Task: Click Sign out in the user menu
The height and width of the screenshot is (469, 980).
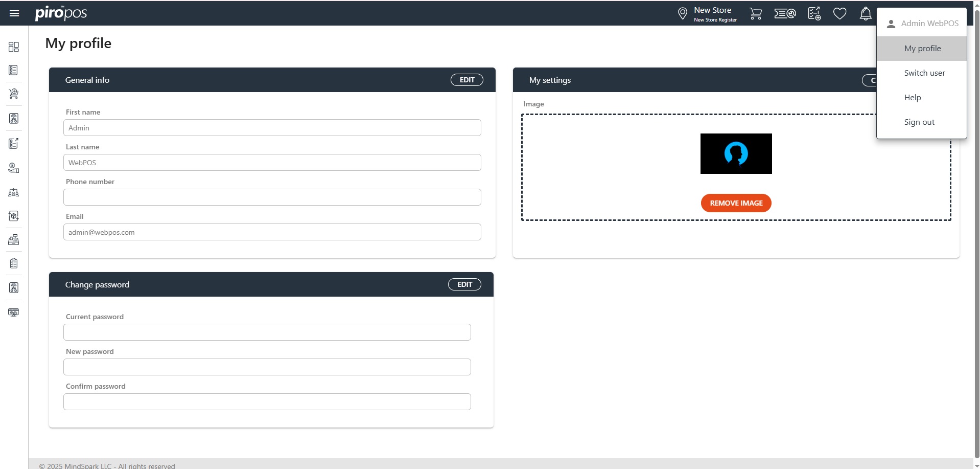Action: [919, 122]
